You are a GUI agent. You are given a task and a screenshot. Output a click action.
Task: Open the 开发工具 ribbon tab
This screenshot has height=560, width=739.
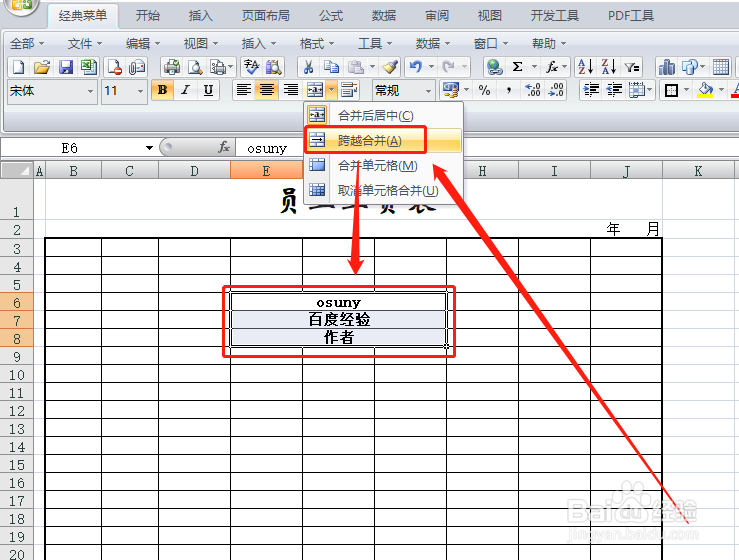coord(555,16)
